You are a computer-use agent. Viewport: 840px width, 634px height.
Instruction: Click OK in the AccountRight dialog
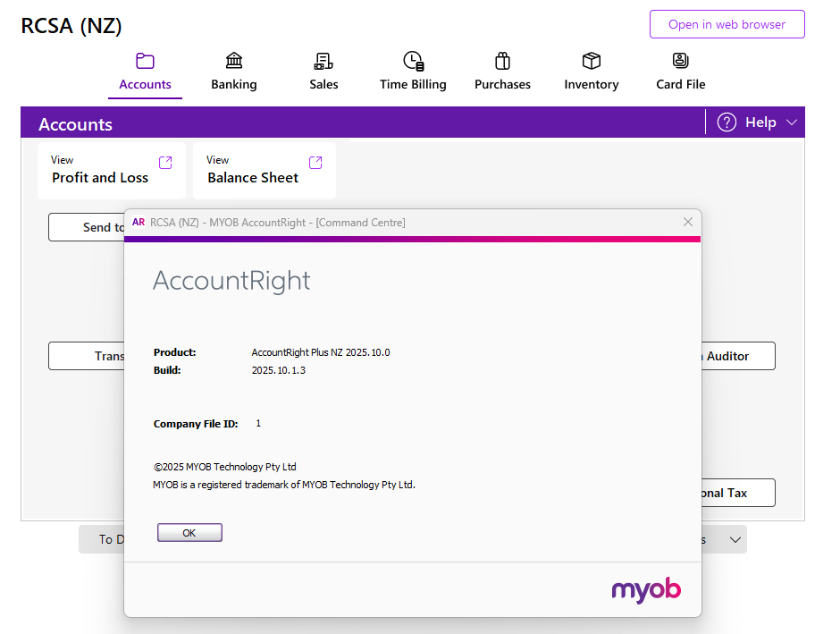(189, 533)
